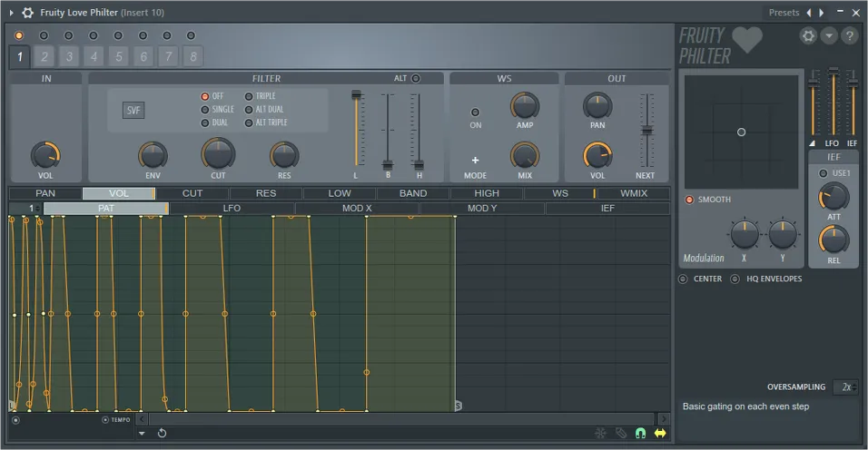Open the IEF source tab
868x450 pixels.
[x=607, y=209]
